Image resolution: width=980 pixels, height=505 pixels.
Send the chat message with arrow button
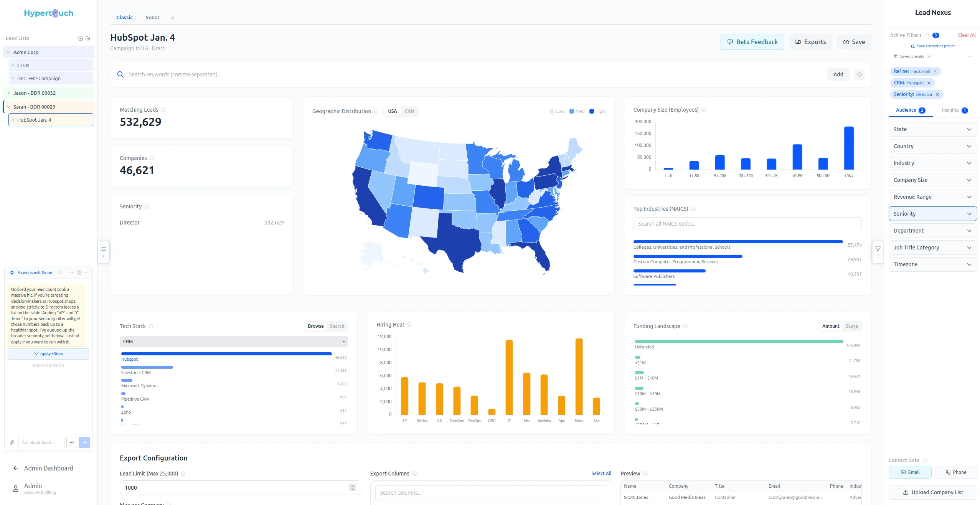(84, 442)
